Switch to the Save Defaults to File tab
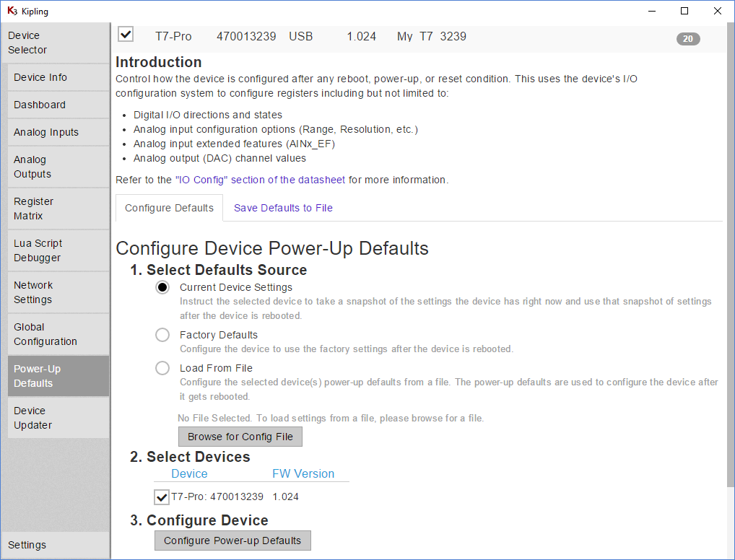735x560 pixels. pyautogui.click(x=283, y=208)
